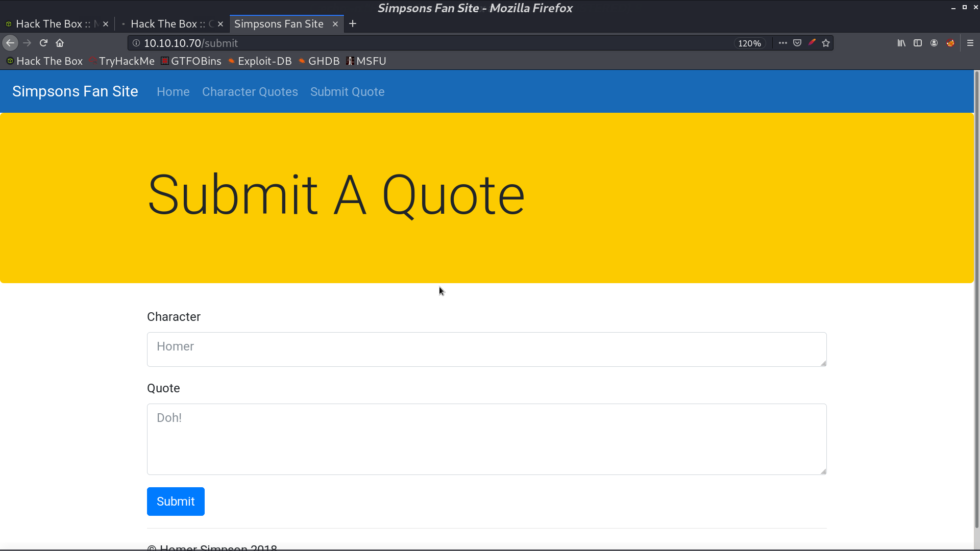Maximize the Firefox window
This screenshot has height=551, width=980.
965,7
